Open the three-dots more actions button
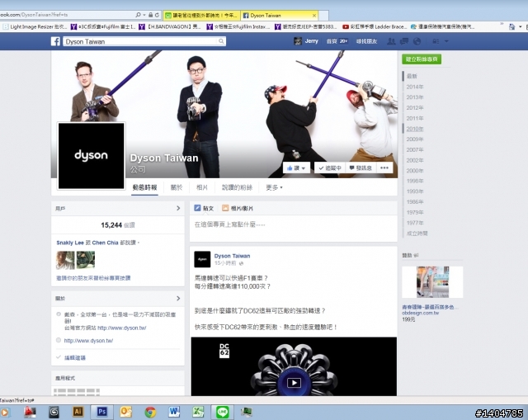Image resolution: width=528 pixels, height=420 pixels. [x=384, y=168]
